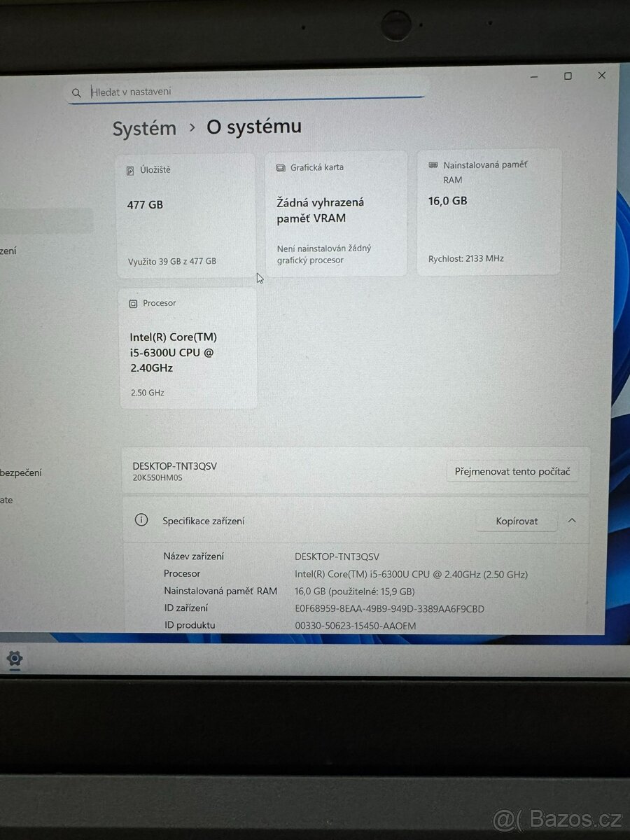Click the device name DESKTOP-TNT3QSV
This screenshot has height=840, width=630.
(x=175, y=465)
